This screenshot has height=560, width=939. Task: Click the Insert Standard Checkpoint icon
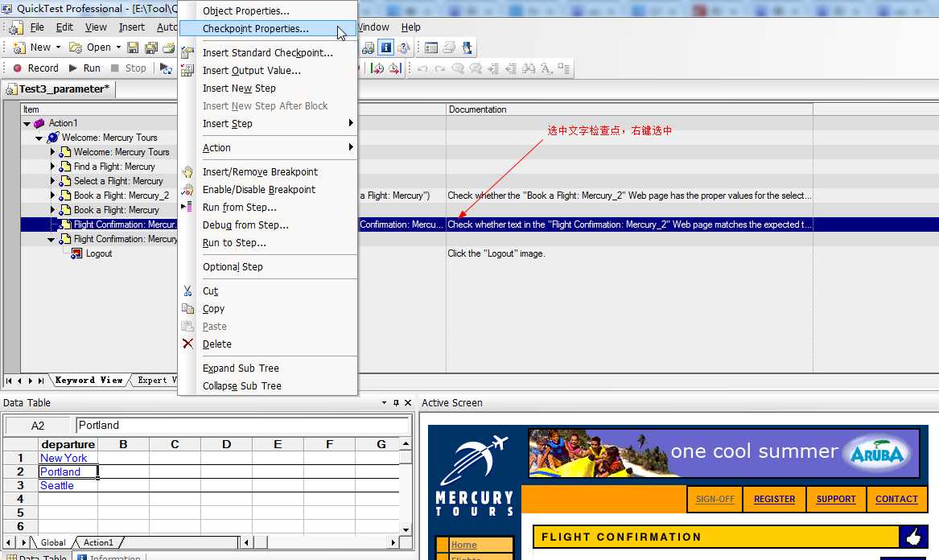(187, 53)
